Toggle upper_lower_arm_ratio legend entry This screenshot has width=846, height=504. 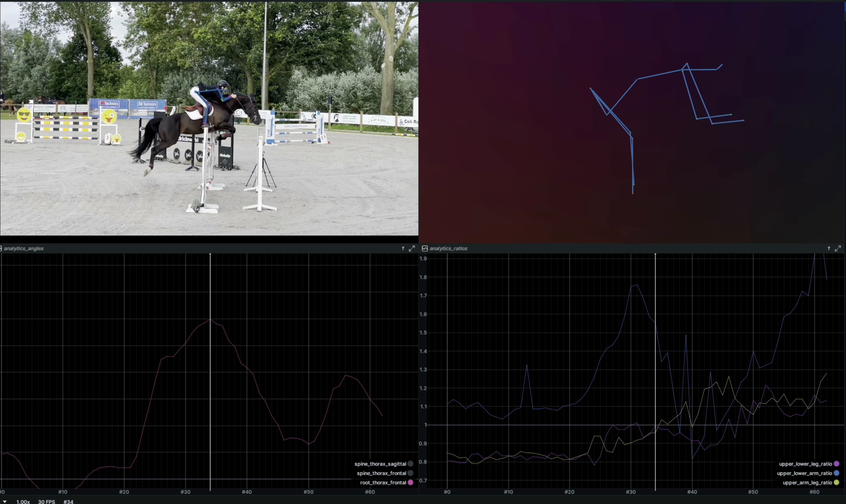tap(804, 473)
